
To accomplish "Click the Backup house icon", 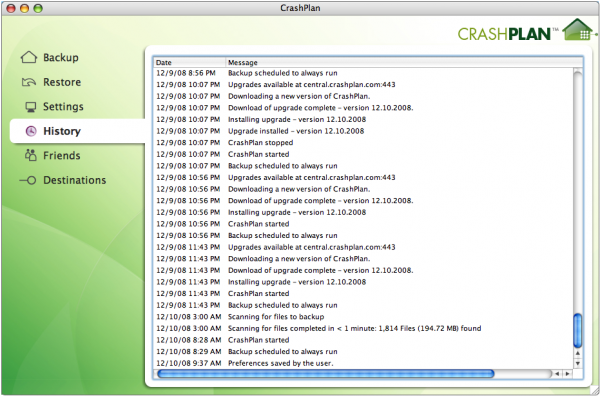I will pos(29,57).
